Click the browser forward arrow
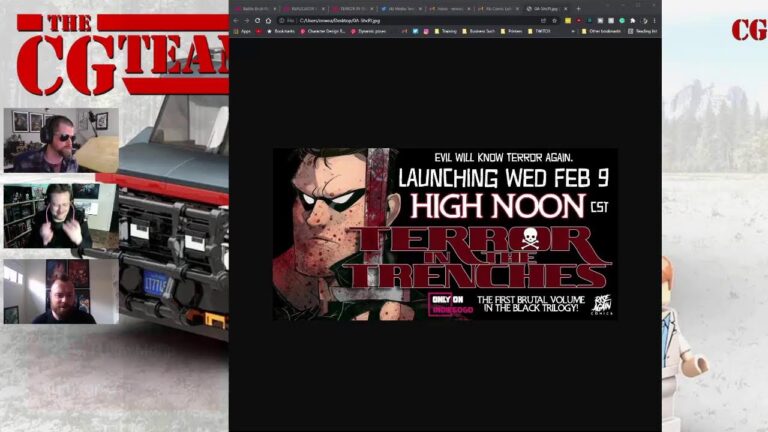 (246, 20)
